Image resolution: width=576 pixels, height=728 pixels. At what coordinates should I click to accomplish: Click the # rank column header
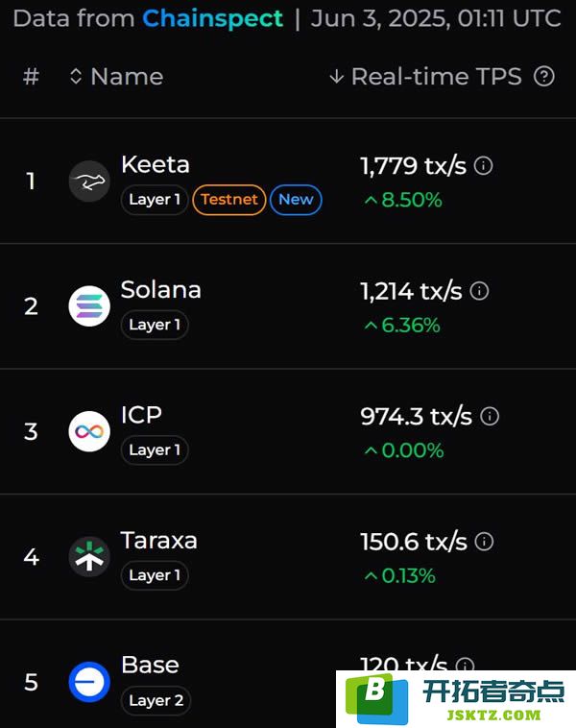point(31,77)
